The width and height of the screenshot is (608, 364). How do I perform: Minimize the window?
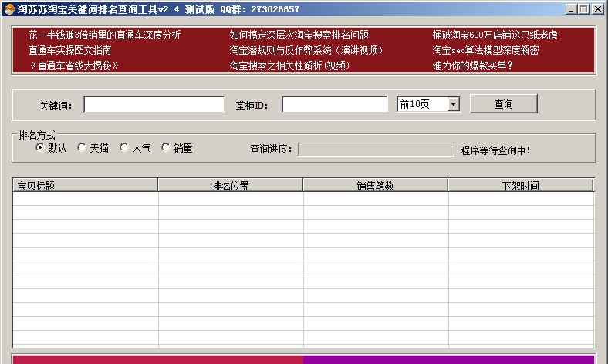[x=570, y=9]
